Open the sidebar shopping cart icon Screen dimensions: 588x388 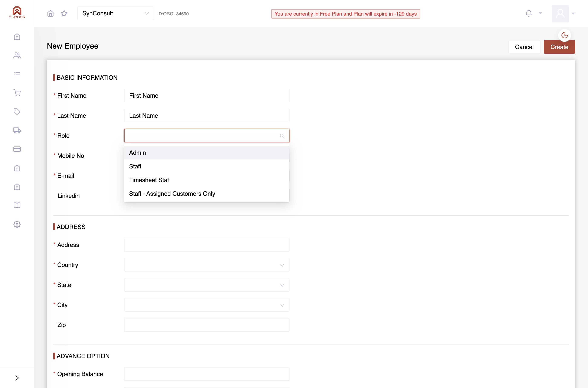17,93
